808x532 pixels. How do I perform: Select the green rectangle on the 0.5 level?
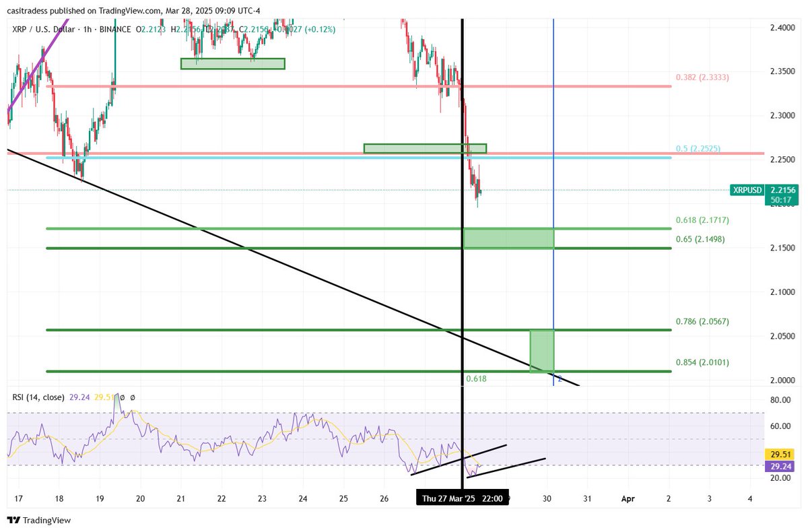pos(424,148)
